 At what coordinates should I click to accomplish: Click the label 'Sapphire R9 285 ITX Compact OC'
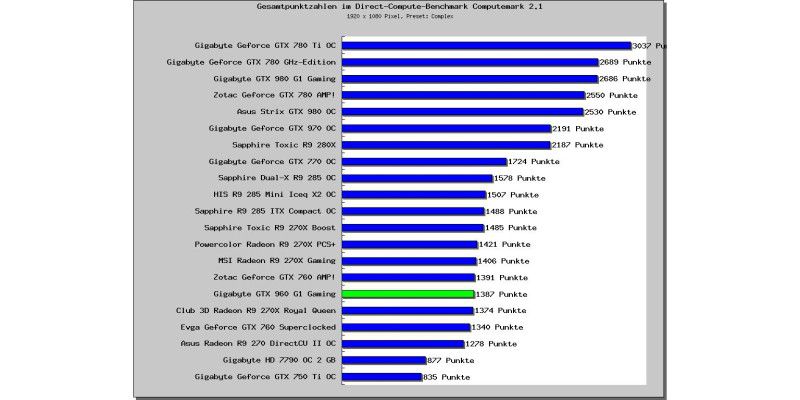265,211
